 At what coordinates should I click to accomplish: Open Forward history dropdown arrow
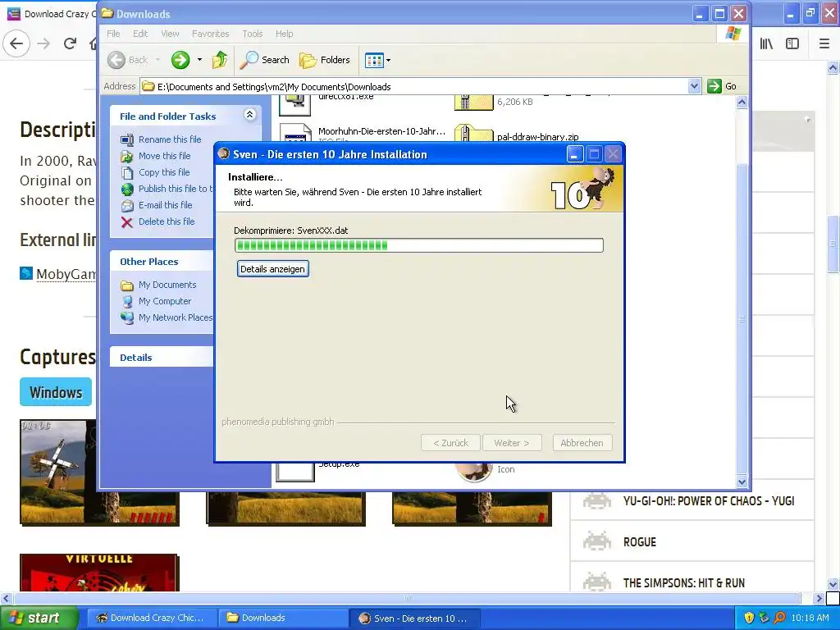[200, 60]
